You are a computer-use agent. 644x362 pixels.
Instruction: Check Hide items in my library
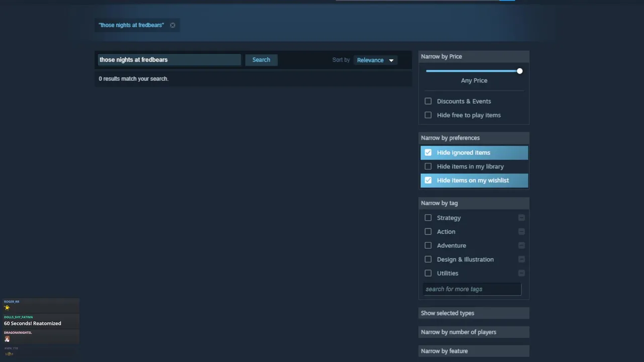pyautogui.click(x=428, y=166)
